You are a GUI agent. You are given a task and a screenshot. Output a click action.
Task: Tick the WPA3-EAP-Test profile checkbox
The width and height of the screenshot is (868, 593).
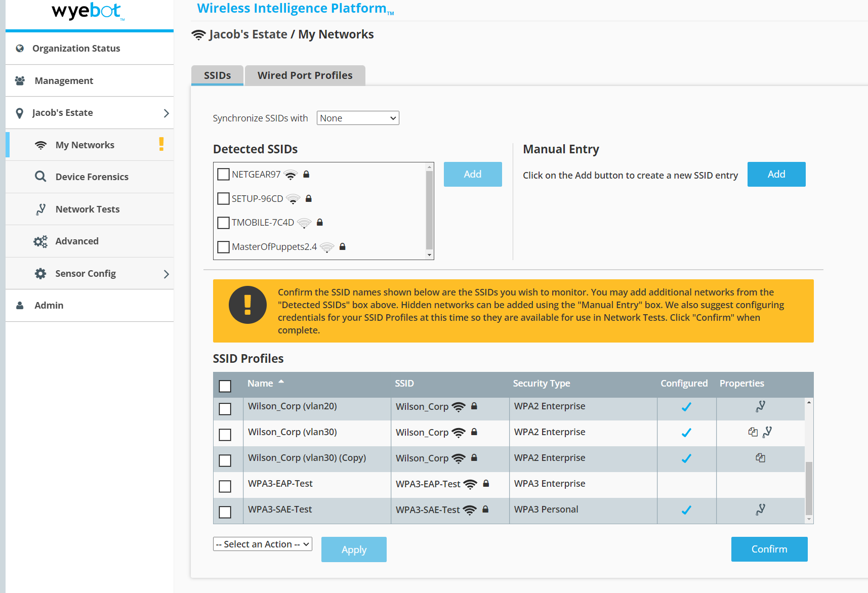tap(225, 486)
